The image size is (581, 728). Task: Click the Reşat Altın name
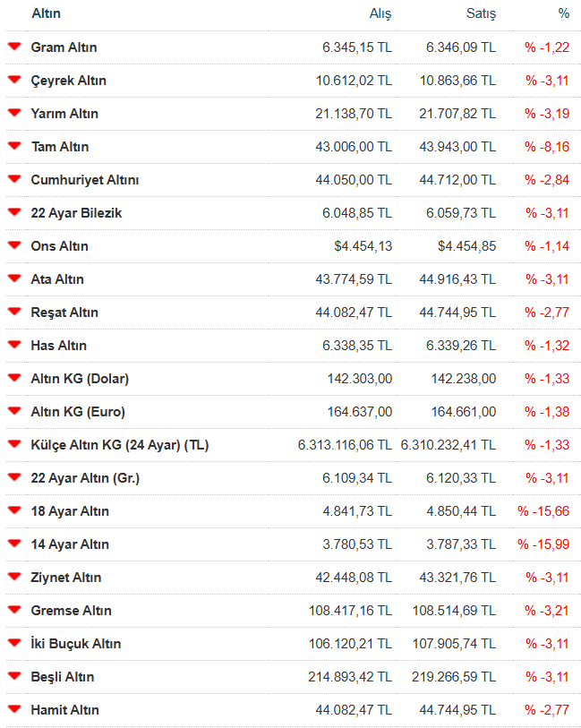tap(64, 313)
